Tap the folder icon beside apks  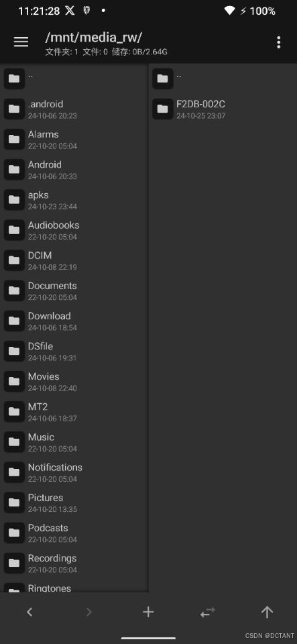[14, 200]
